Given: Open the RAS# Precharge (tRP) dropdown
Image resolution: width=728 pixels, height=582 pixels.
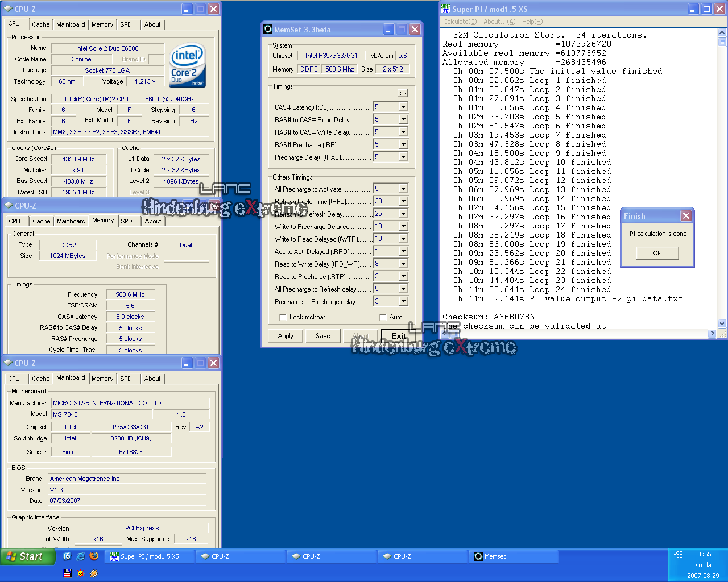Looking at the screenshot, I should (403, 144).
